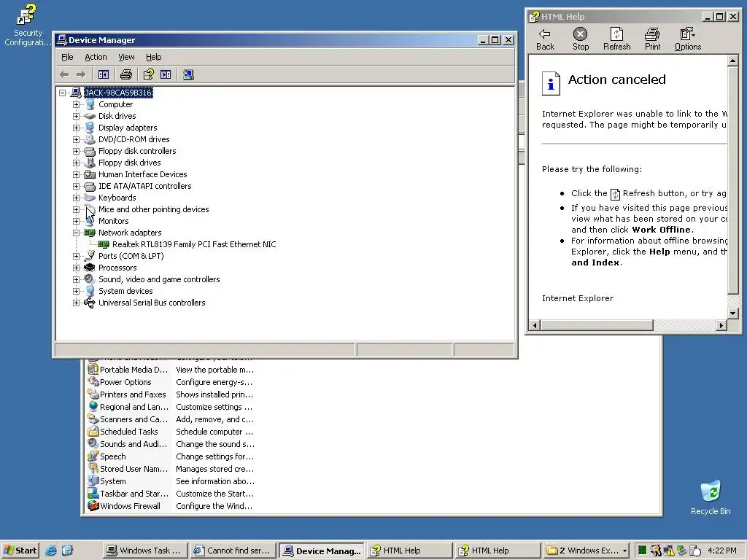Viewport: 747px width, 560px height.
Task: Click the Stop button in HTML Help
Action: (x=580, y=39)
